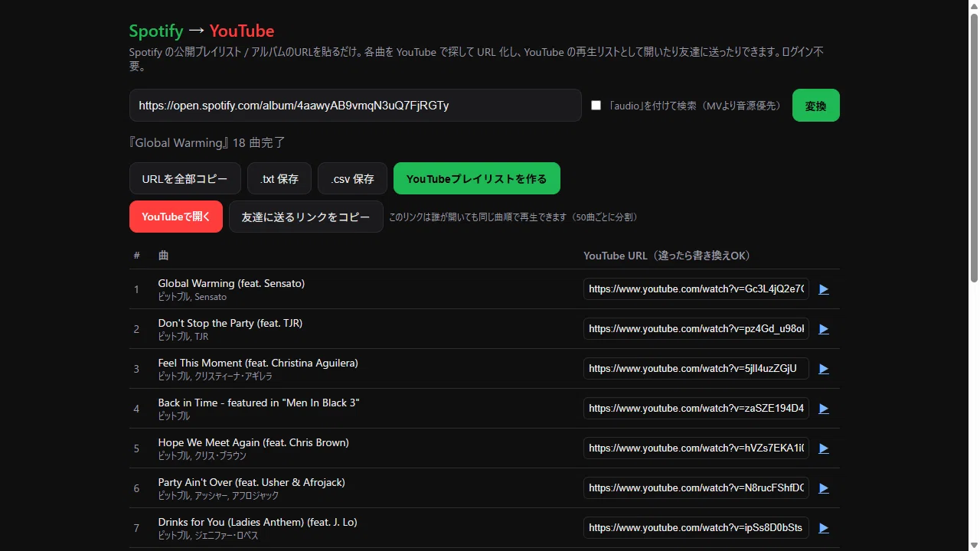Play Back in Time via its arrow icon
The height and width of the screenshot is (551, 980).
[824, 409]
